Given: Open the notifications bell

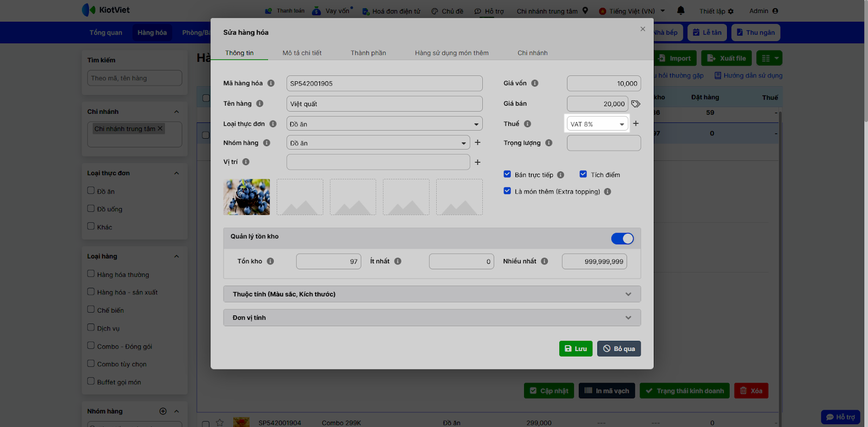Looking at the screenshot, I should tap(681, 10).
